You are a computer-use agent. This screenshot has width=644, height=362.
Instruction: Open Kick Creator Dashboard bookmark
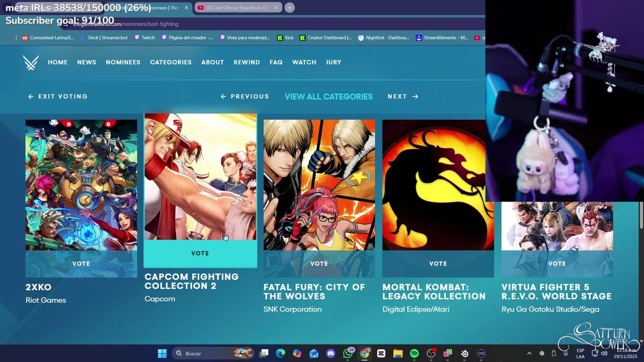(326, 38)
